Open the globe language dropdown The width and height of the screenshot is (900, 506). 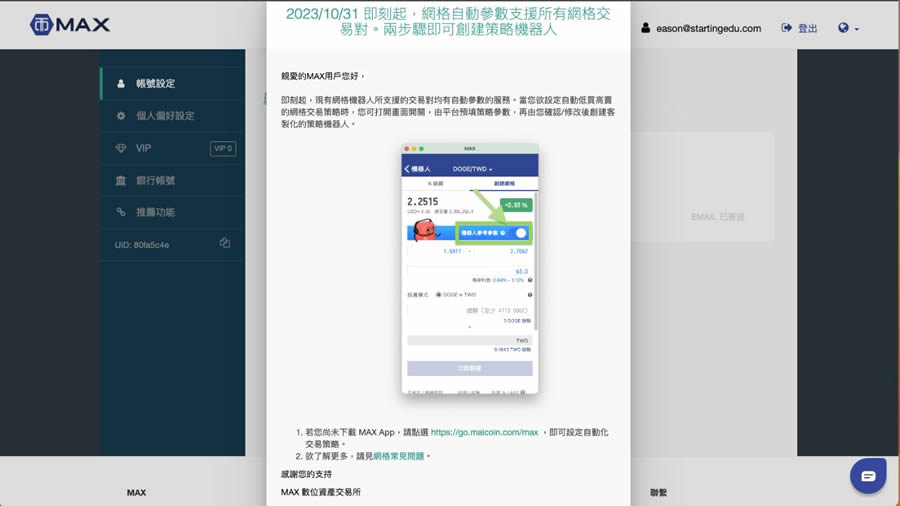coord(848,28)
